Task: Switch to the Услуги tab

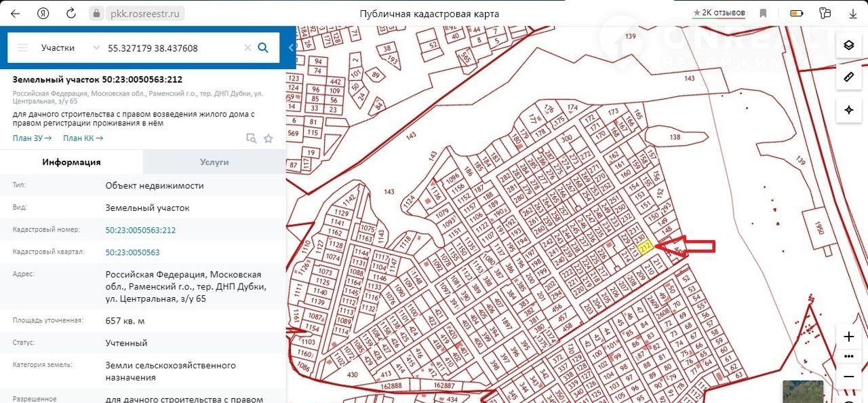Action: 214,162
